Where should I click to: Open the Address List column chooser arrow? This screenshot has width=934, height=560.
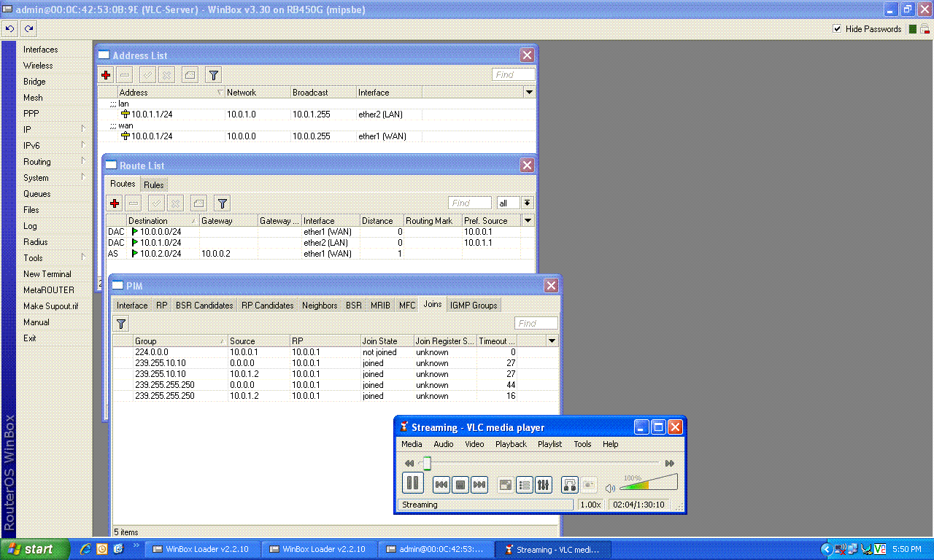[x=529, y=91]
